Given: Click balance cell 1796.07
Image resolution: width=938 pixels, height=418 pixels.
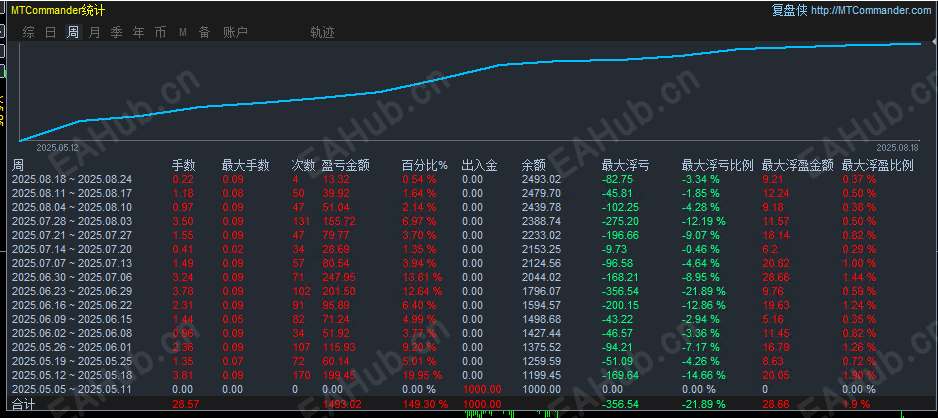Looking at the screenshot, I should (541, 291).
